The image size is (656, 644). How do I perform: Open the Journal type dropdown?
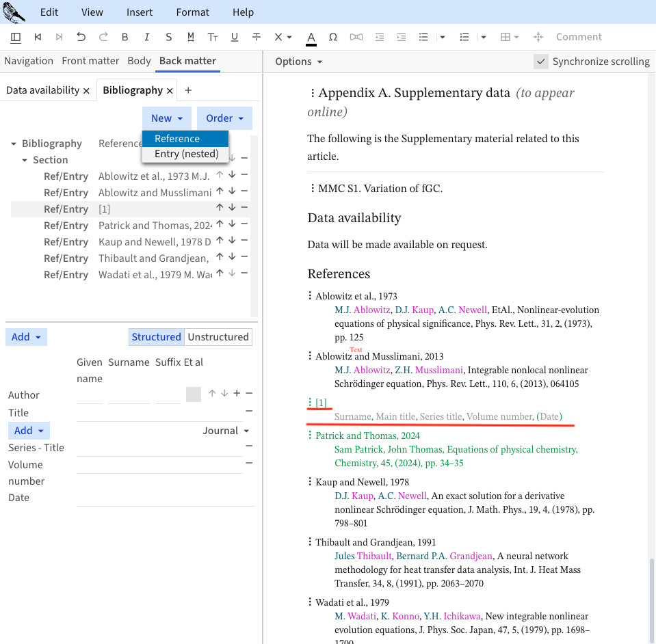[x=226, y=431]
